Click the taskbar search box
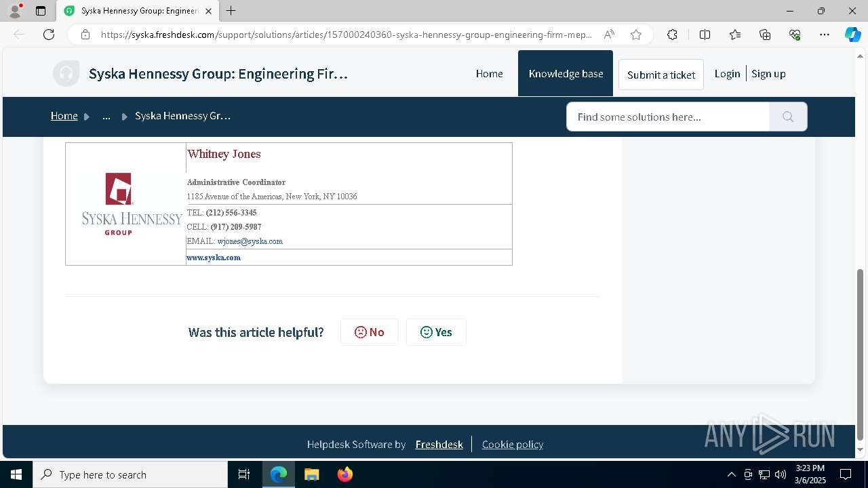The height and width of the screenshot is (488, 868). tap(130, 474)
